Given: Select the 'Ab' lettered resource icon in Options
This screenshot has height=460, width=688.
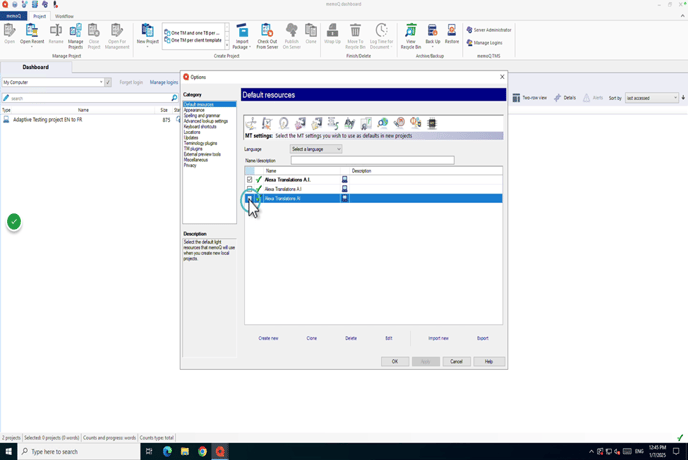Looking at the screenshot, I should click(x=350, y=124).
